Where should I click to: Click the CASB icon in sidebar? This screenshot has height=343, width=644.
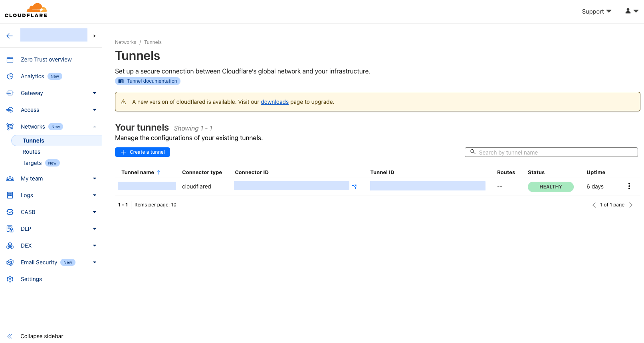(10, 212)
